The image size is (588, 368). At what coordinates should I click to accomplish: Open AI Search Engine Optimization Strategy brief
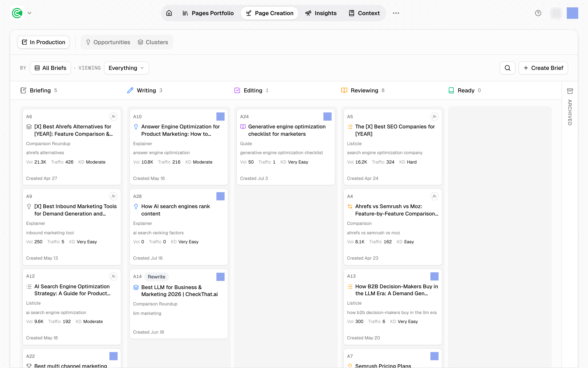tap(72, 290)
